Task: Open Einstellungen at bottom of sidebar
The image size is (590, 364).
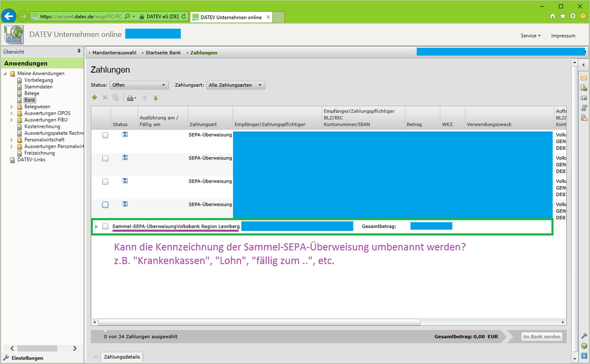Action: 27,358
